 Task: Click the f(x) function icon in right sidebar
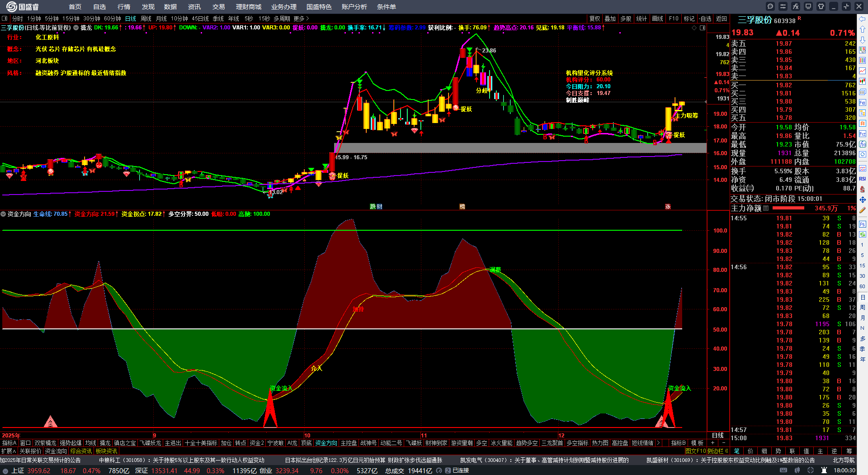click(x=863, y=144)
